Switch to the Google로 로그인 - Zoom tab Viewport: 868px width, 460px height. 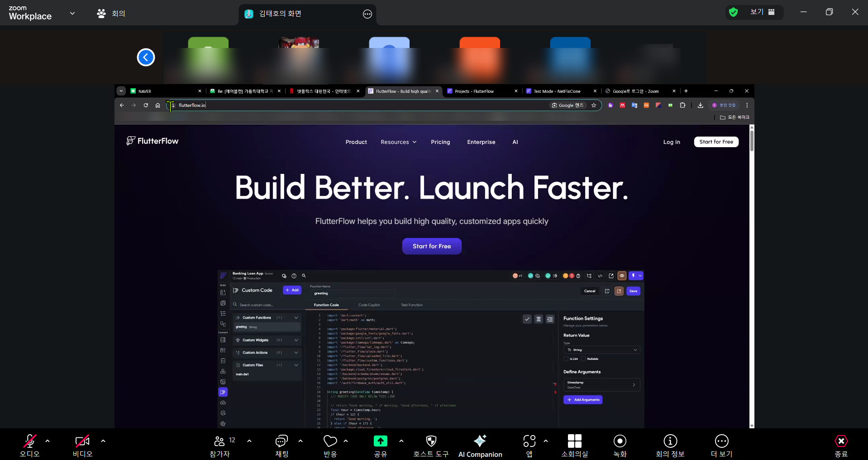tap(640, 91)
